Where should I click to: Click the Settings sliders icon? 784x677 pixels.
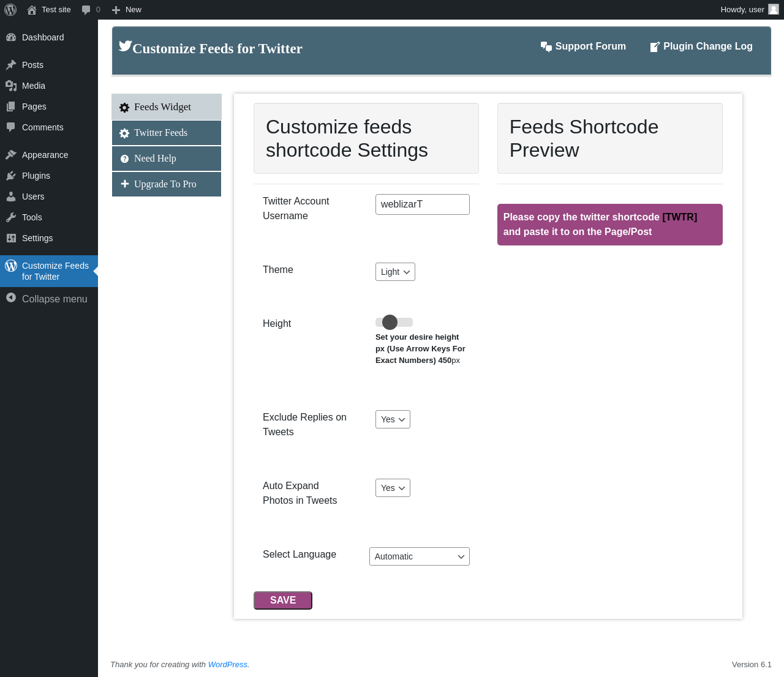coord(11,238)
